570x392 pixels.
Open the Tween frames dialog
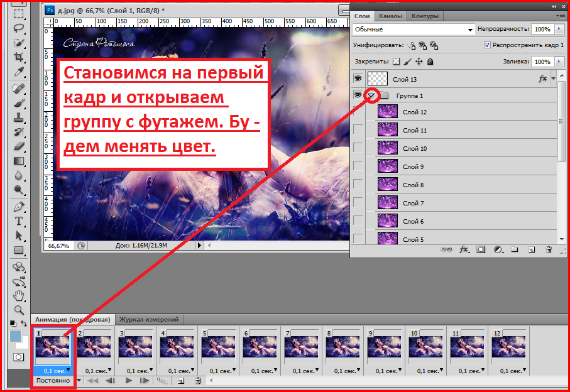162,381
